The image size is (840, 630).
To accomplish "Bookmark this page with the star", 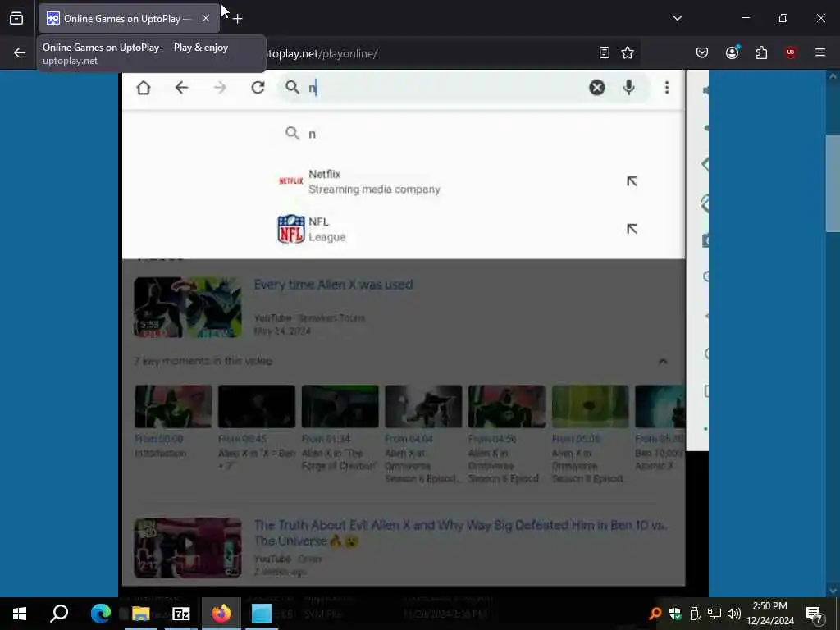I will [x=628, y=52].
